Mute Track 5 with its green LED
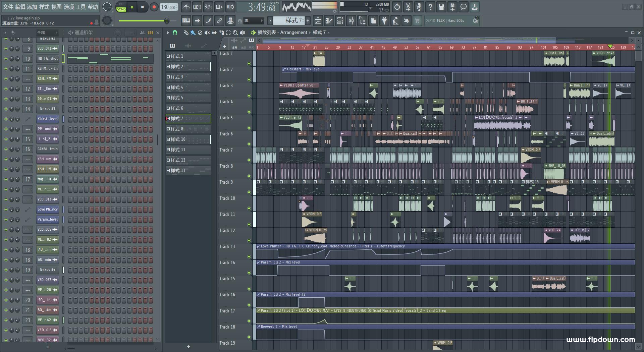This screenshot has width=644, height=352. (249, 128)
